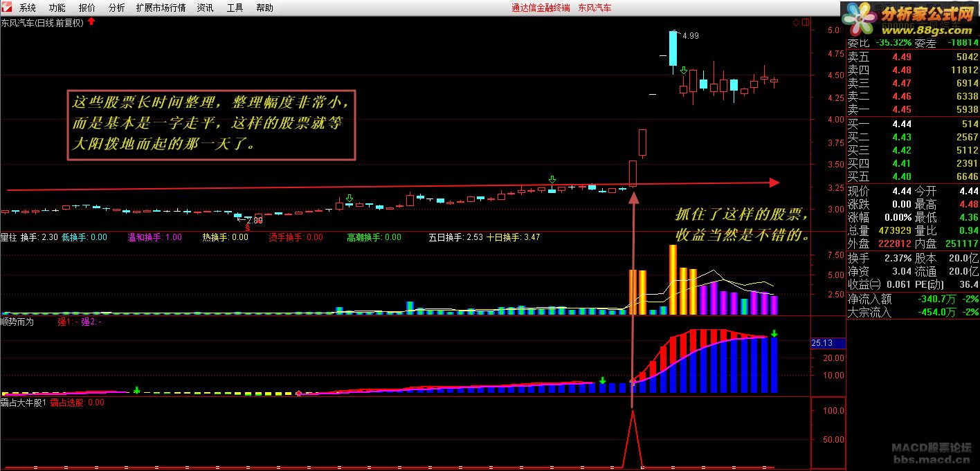980x471 pixels.
Task: Click the 温和换手: 1.00 label
Action: (155, 237)
